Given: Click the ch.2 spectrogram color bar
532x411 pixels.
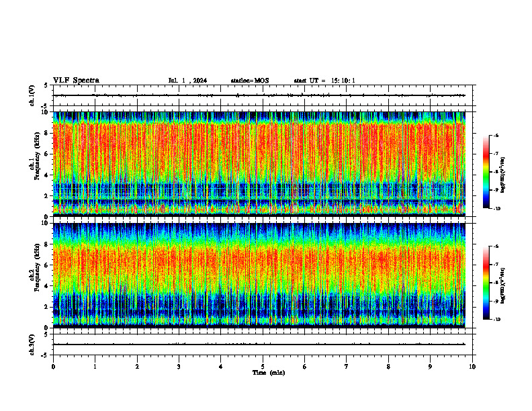Looking at the screenshot, I should 486,283.
